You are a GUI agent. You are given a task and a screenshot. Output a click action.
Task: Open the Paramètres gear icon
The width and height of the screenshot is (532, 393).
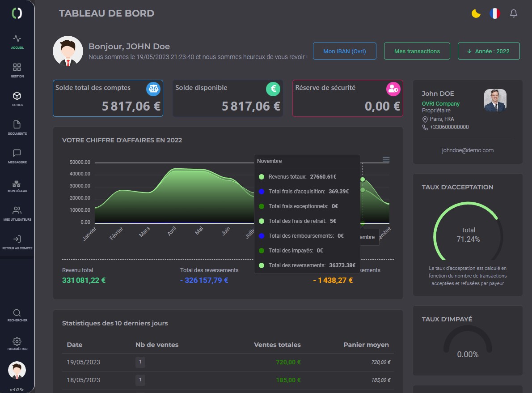17,342
